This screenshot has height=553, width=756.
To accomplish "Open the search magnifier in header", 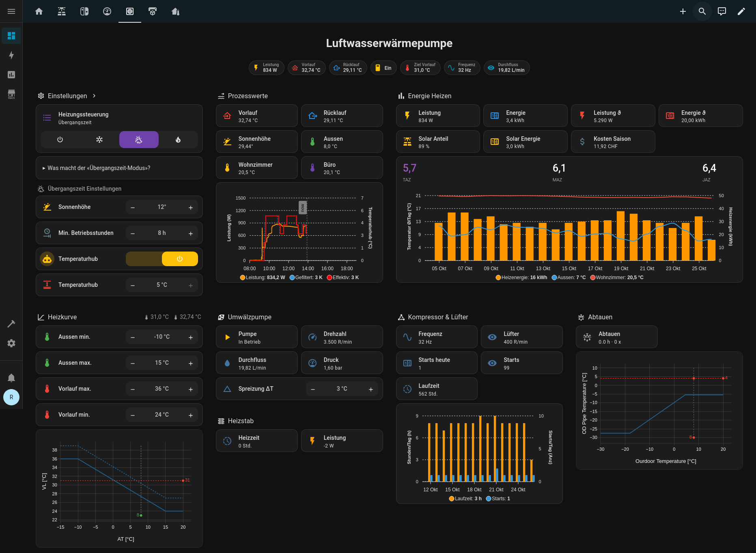I will pos(702,11).
